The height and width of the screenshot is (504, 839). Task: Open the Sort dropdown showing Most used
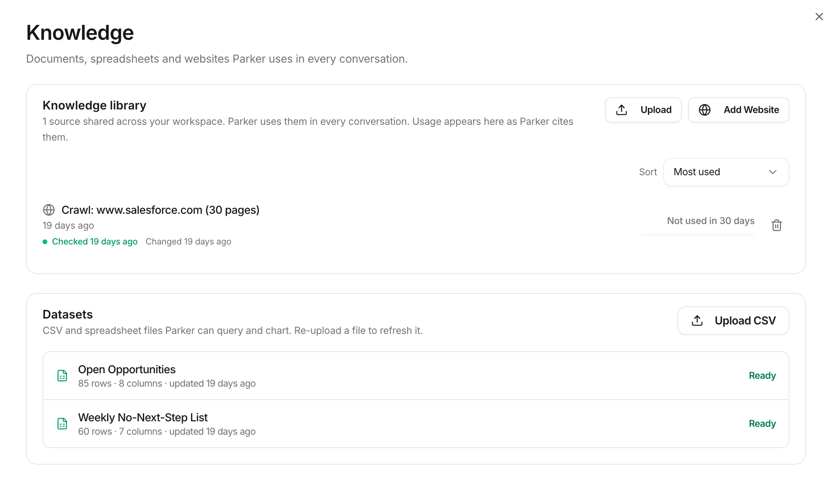tap(726, 172)
